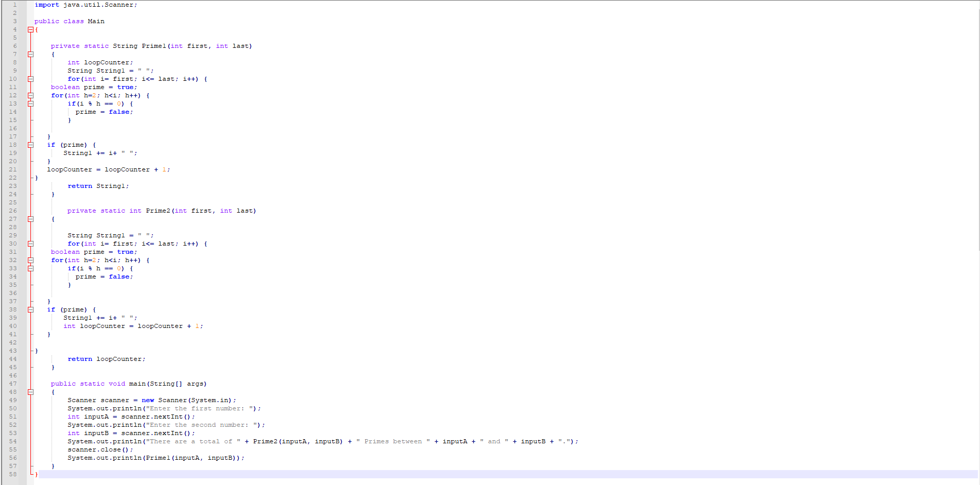
Task: Collapse the if (prime) block fold at line 18
Action: point(30,145)
